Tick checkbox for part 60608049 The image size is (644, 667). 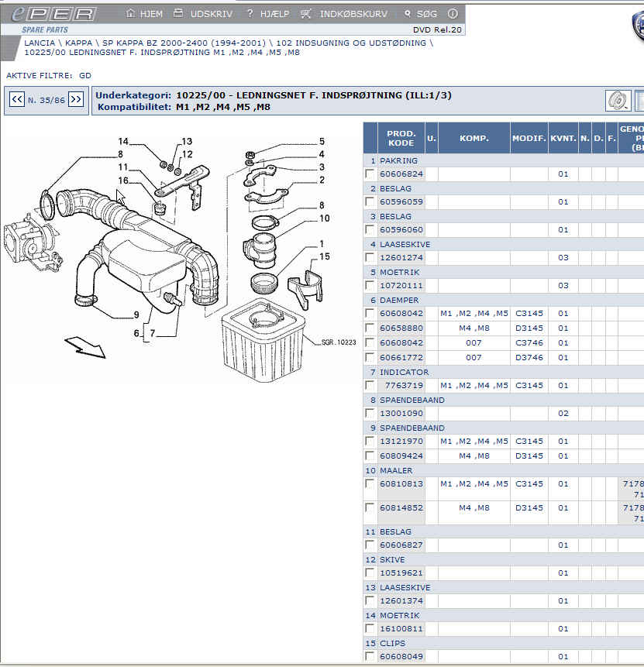tap(370, 656)
